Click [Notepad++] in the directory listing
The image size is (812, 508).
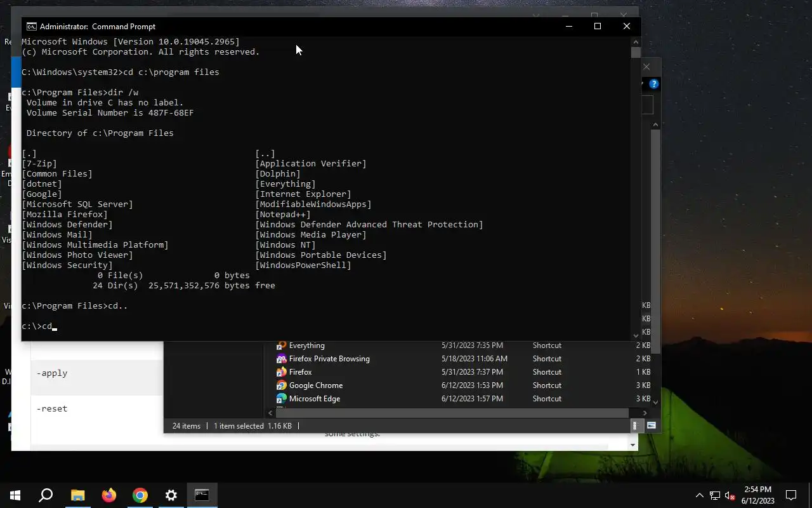pyautogui.click(x=283, y=215)
